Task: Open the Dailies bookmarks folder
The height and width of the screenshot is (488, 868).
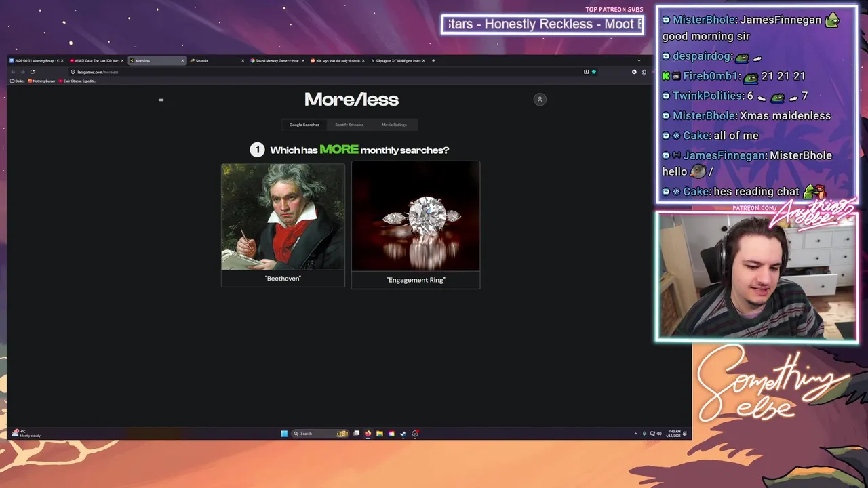Action: (18, 81)
